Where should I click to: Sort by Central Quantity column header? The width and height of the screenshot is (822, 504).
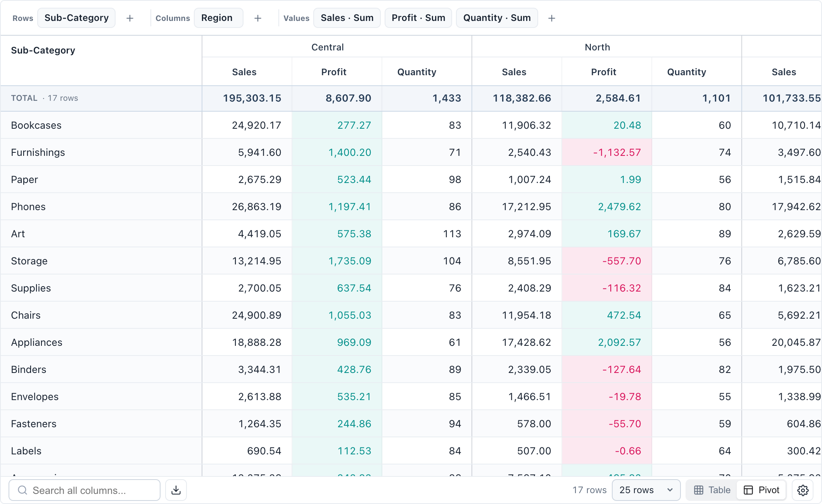[x=417, y=72]
